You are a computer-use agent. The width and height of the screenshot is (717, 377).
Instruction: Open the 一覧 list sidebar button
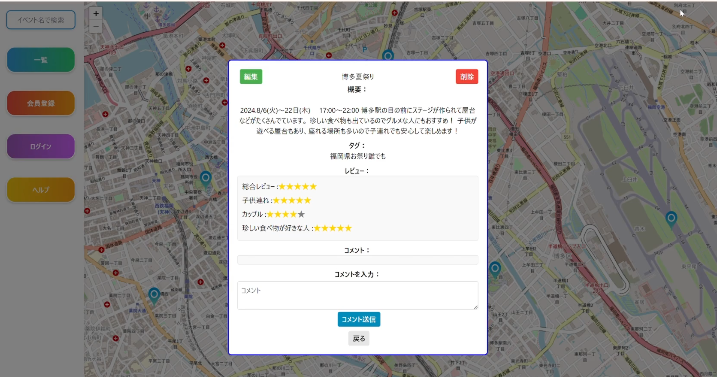click(x=41, y=60)
